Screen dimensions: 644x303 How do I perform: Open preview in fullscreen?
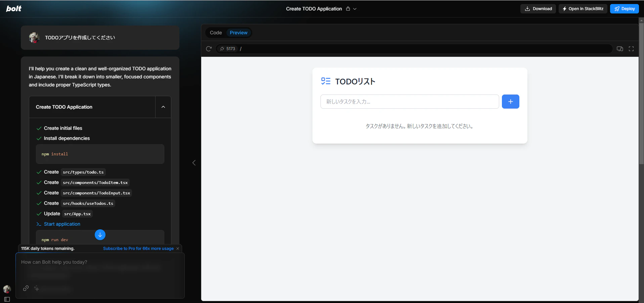click(631, 49)
